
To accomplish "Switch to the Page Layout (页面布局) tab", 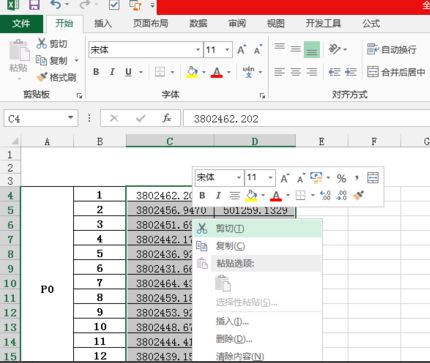I will (x=150, y=23).
